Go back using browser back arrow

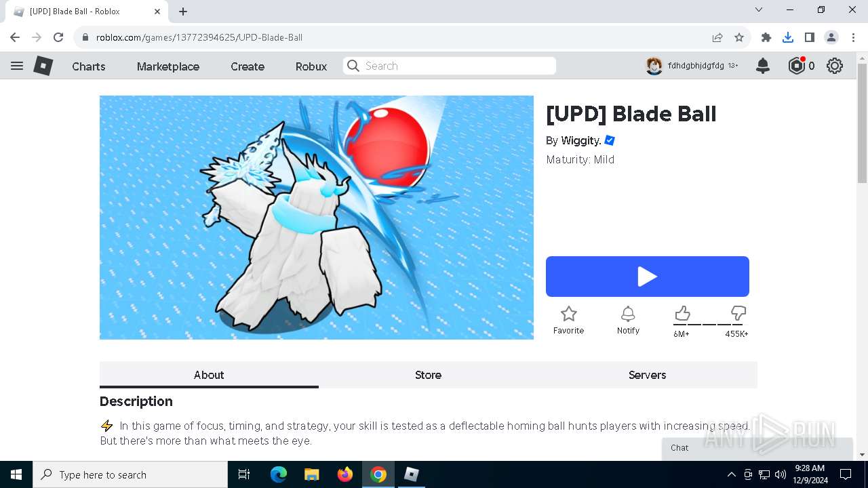(x=15, y=37)
